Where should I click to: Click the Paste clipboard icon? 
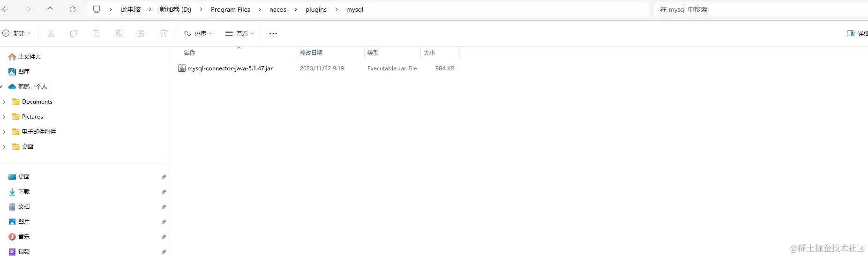coord(96,33)
